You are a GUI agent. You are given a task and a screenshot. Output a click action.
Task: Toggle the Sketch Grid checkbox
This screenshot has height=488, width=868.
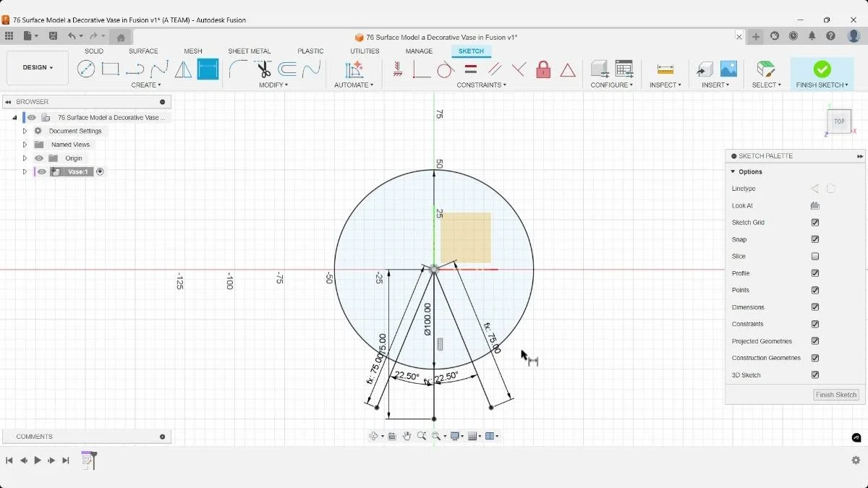tap(815, 223)
